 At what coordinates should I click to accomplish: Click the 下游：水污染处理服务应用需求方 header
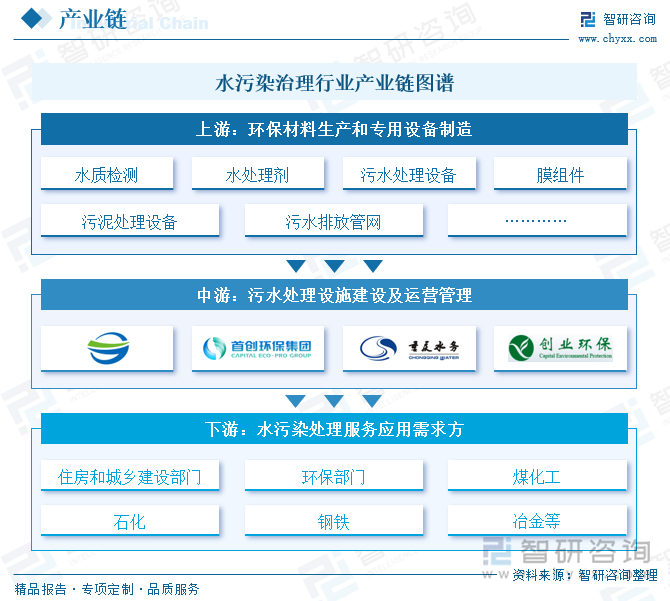(x=334, y=428)
